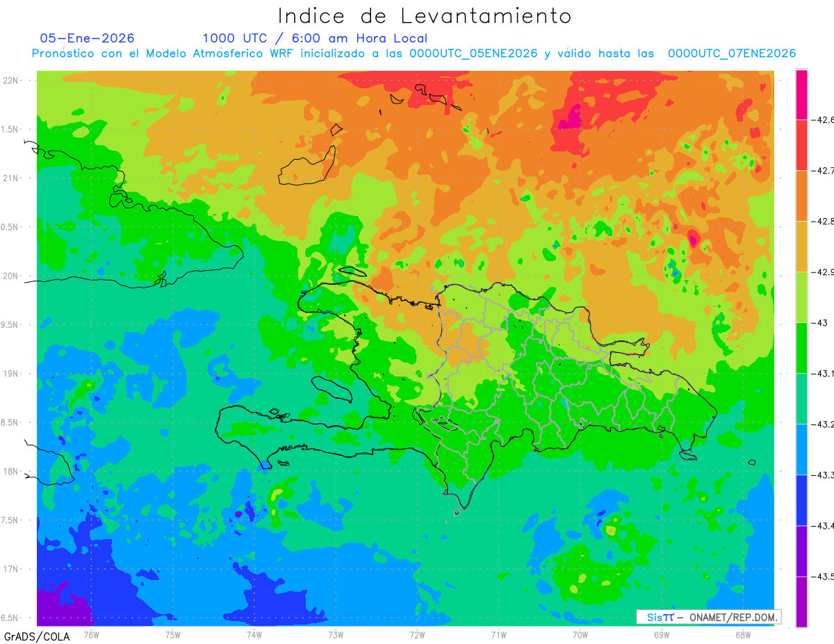Click the colorbar value "-43.1"
Screen dimensions: 834x644
coord(823,373)
